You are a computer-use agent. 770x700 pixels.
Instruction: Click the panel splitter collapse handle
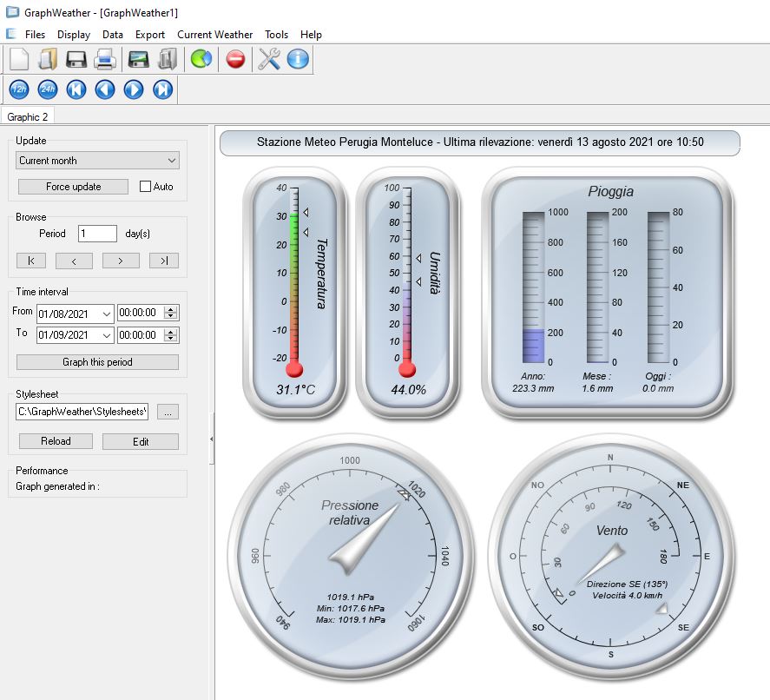(x=212, y=439)
